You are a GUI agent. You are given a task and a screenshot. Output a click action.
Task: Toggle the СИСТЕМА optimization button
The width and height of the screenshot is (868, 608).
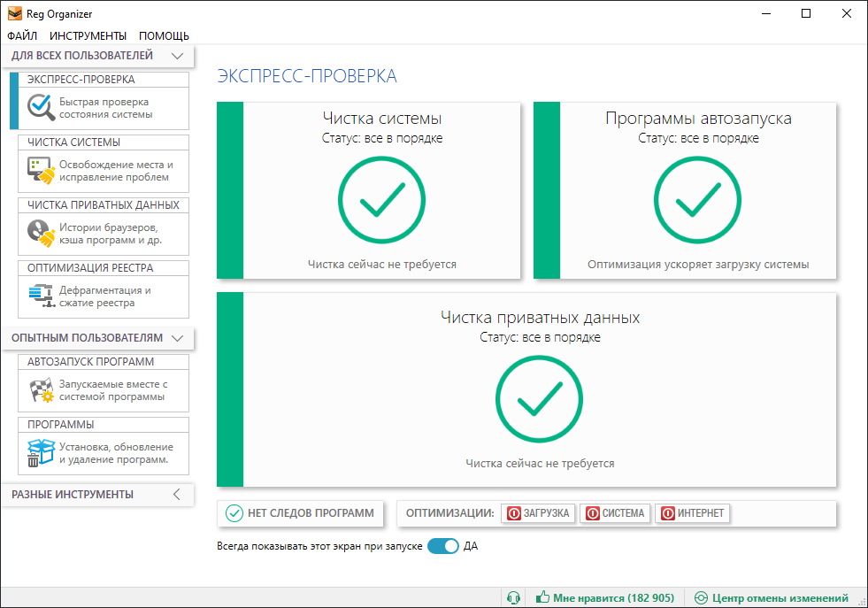615,513
